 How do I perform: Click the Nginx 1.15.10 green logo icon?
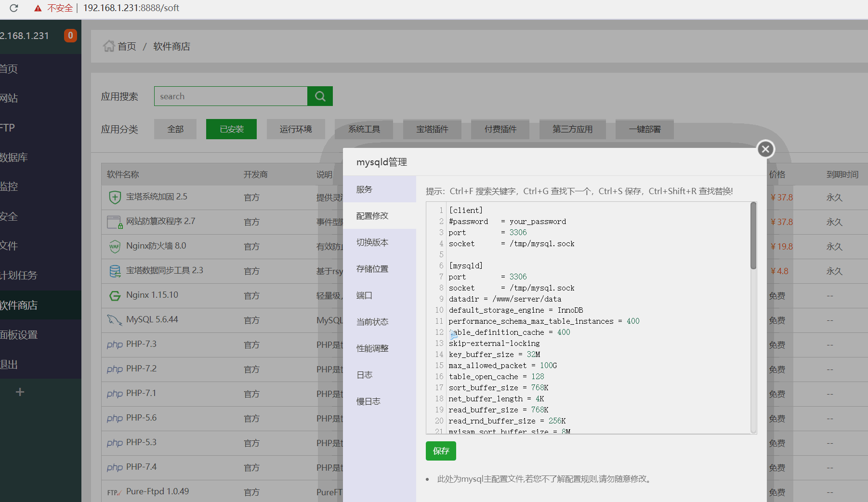point(115,296)
